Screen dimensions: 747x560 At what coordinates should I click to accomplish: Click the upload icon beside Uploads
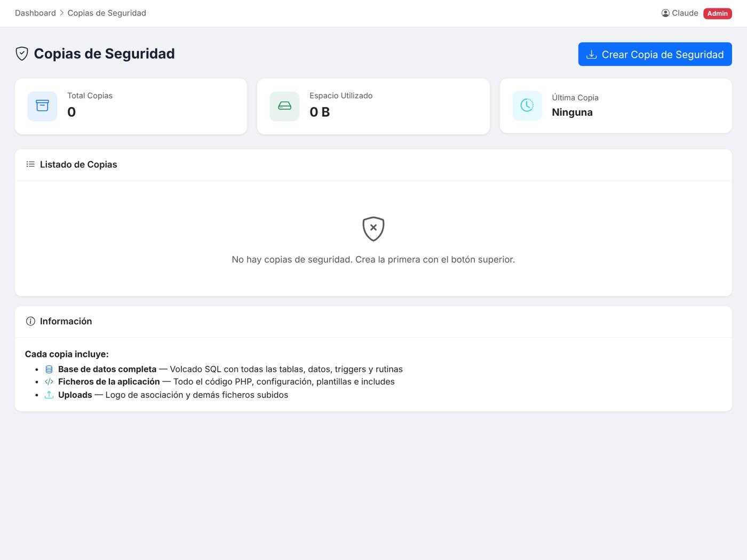[49, 395]
